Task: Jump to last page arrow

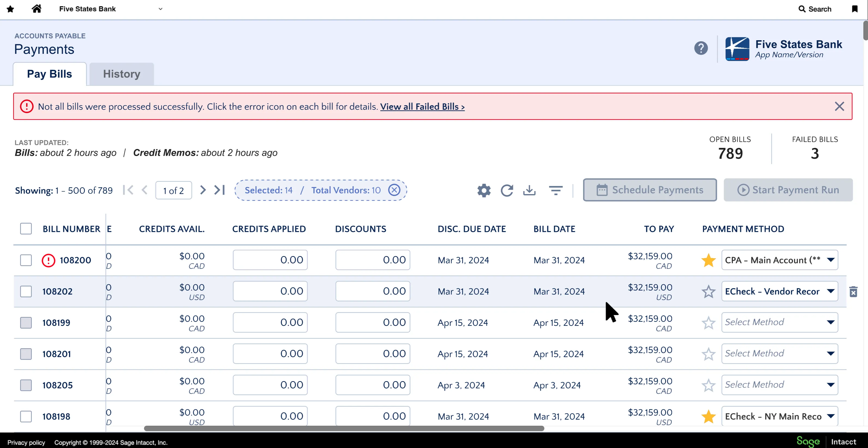Action: pyautogui.click(x=219, y=190)
